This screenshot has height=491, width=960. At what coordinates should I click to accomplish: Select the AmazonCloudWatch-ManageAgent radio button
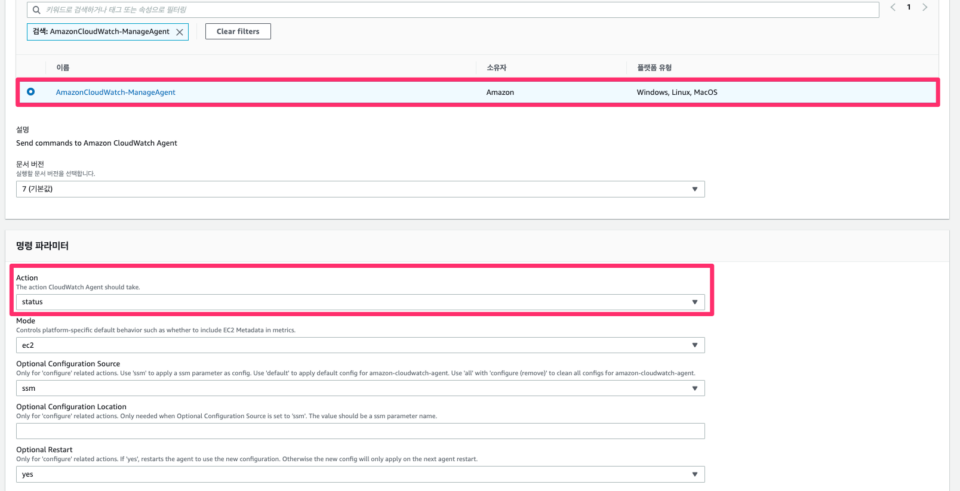[x=31, y=92]
